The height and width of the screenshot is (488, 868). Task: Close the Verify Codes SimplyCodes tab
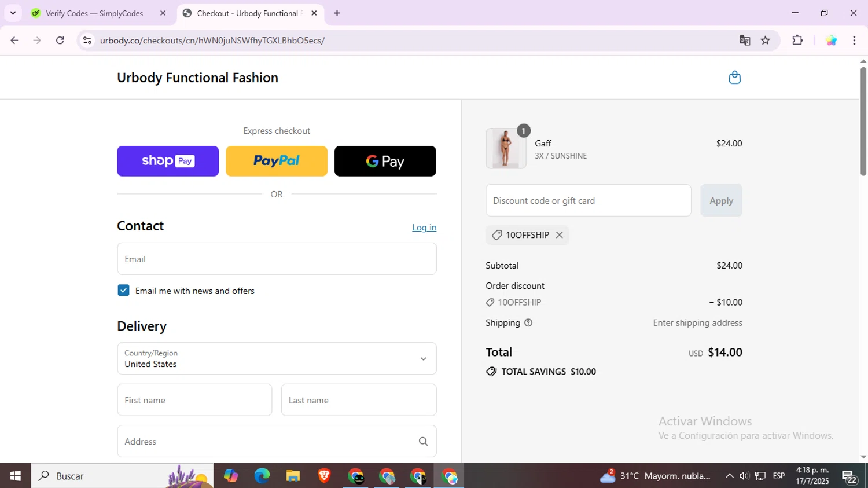point(163,13)
